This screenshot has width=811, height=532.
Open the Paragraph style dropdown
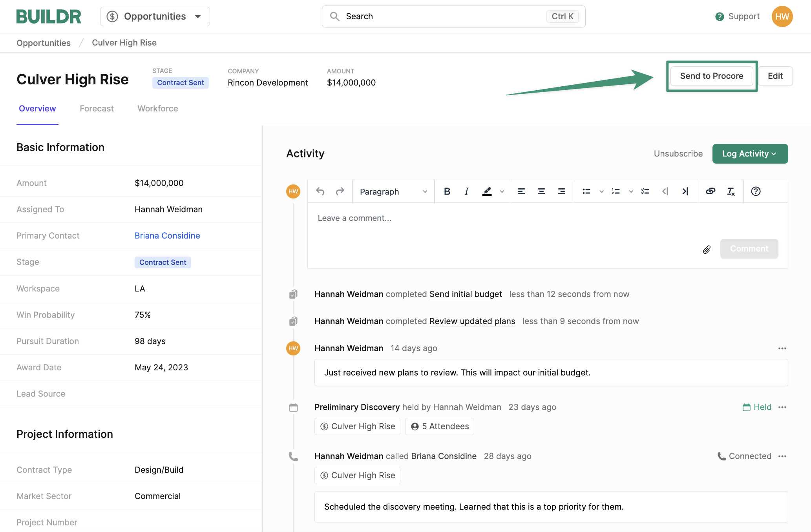click(x=393, y=191)
